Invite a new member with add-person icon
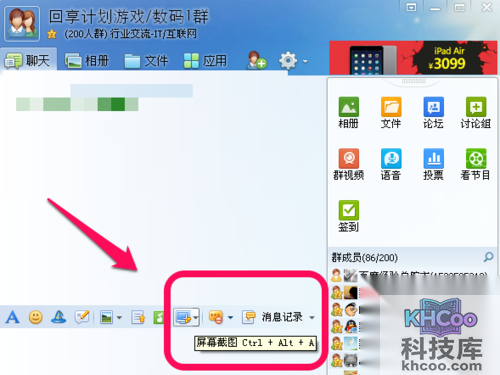This screenshot has height=375, width=500. click(x=257, y=60)
